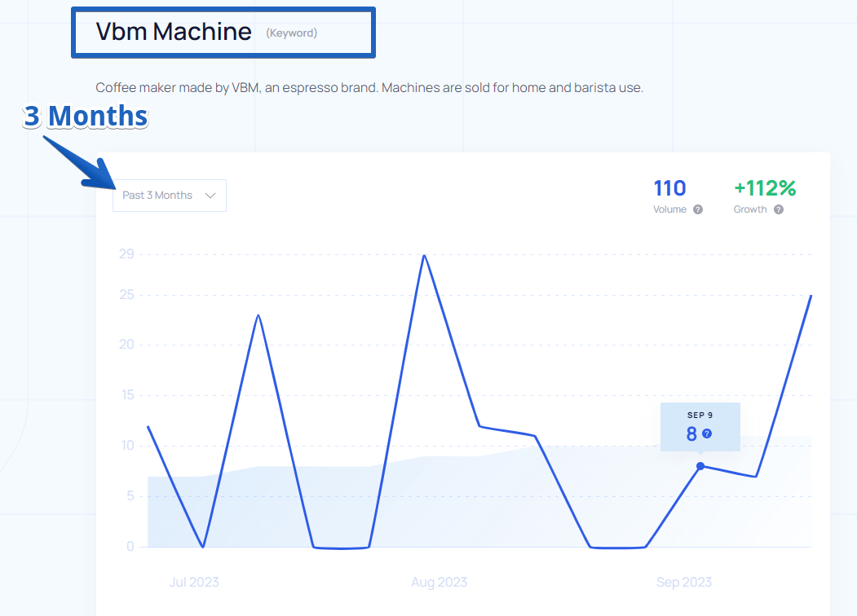Image resolution: width=857 pixels, height=616 pixels.
Task: Open the Past 3 Months dropdown
Action: tap(170, 196)
